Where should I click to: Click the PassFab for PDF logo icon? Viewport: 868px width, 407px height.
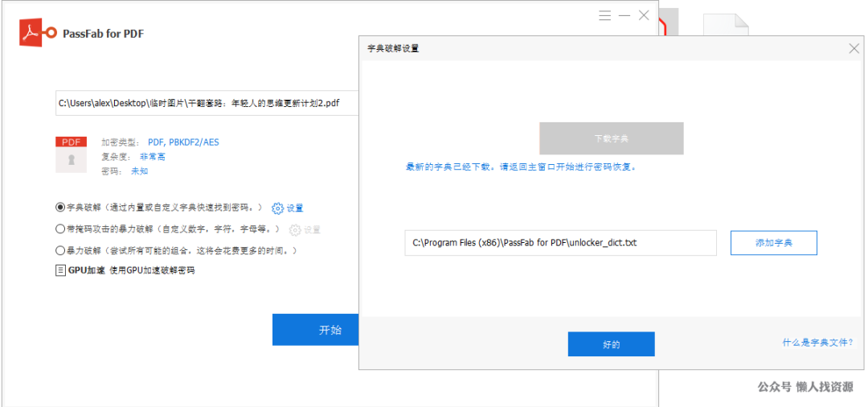(38, 33)
